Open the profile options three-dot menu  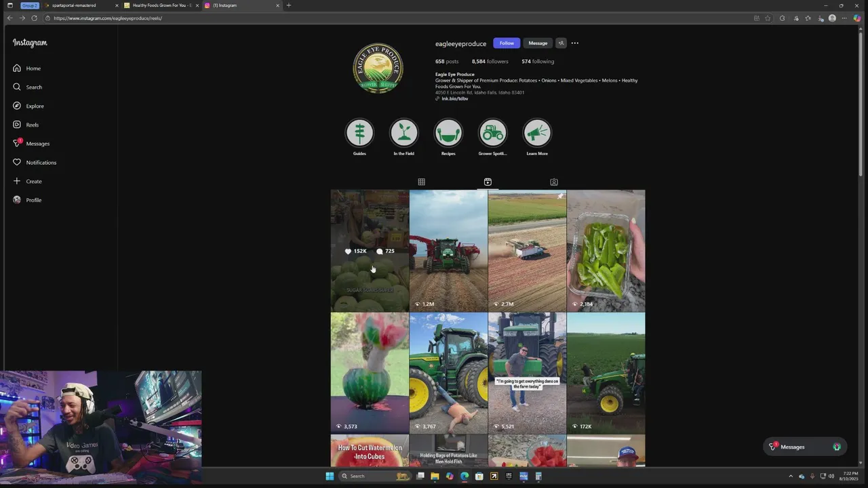pyautogui.click(x=575, y=43)
